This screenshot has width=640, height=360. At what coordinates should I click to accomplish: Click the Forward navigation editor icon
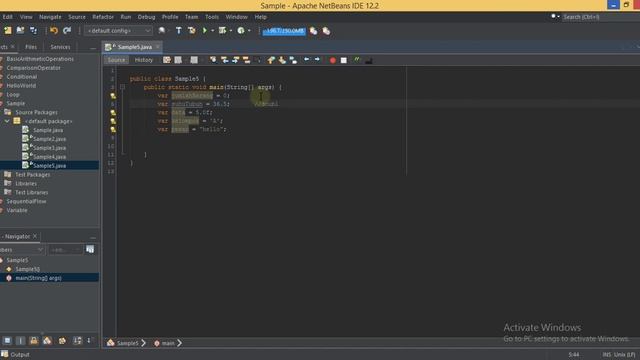[x=194, y=60]
